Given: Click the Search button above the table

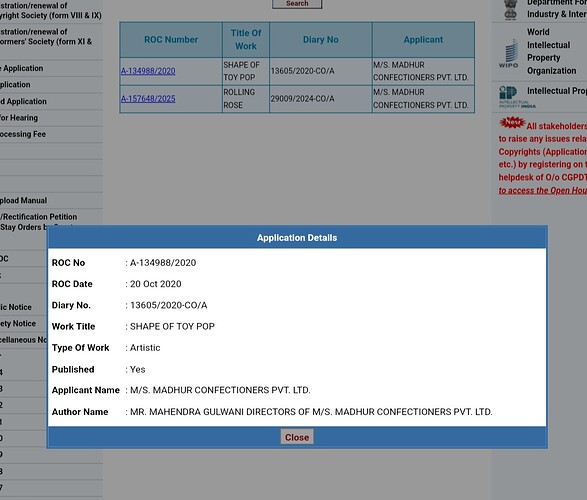Looking at the screenshot, I should [297, 4].
